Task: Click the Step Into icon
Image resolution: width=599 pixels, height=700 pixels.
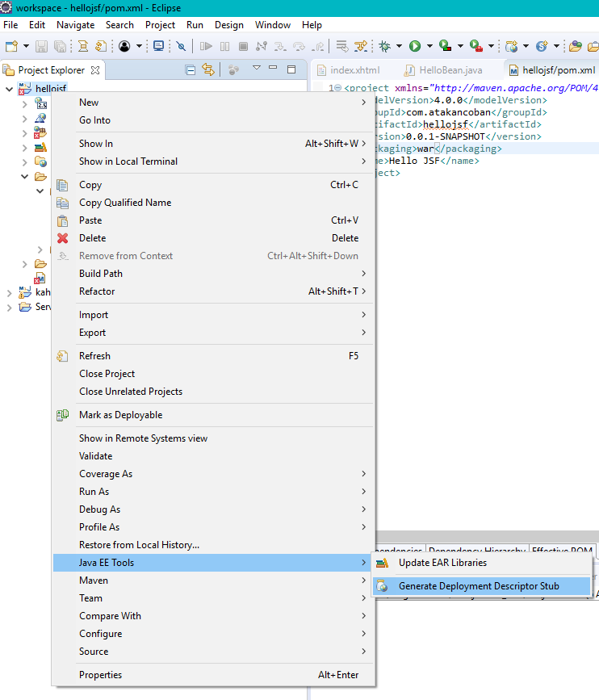Action: click(280, 46)
